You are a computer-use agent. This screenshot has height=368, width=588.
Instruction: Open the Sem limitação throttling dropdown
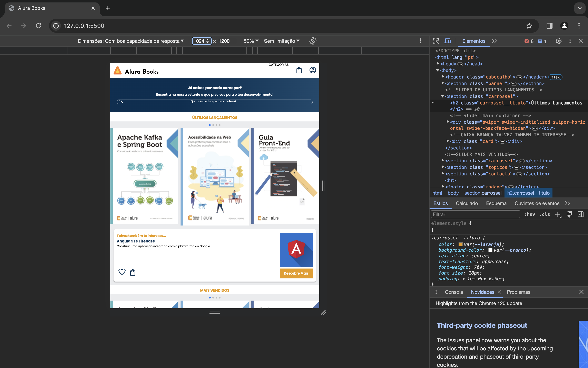(x=282, y=41)
